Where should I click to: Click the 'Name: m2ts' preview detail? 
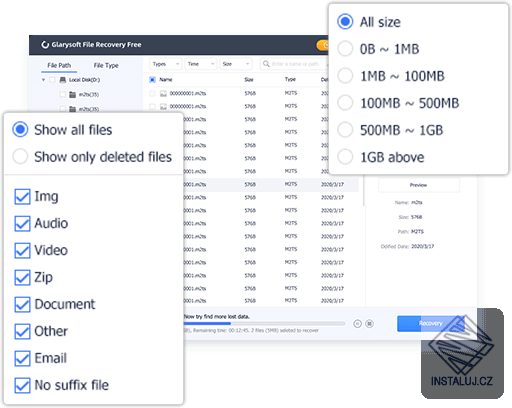pos(408,203)
